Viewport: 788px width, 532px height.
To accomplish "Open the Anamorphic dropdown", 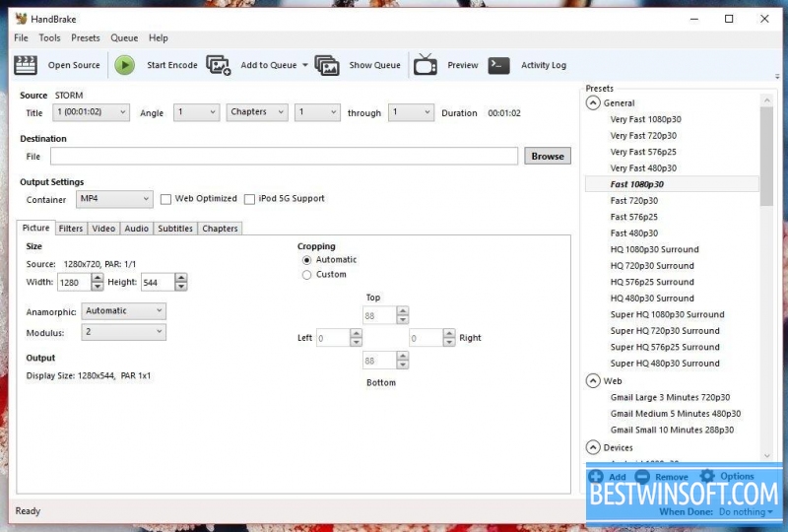I will tap(124, 311).
